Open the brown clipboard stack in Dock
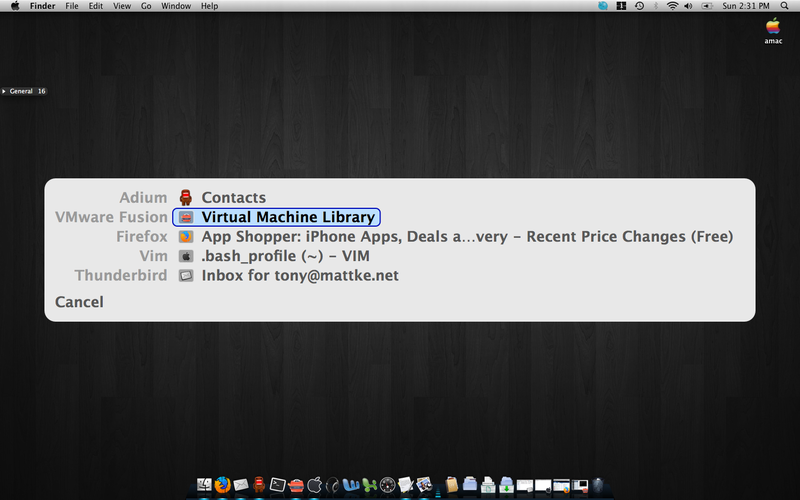Screen dimensions: 800x500 452,485
